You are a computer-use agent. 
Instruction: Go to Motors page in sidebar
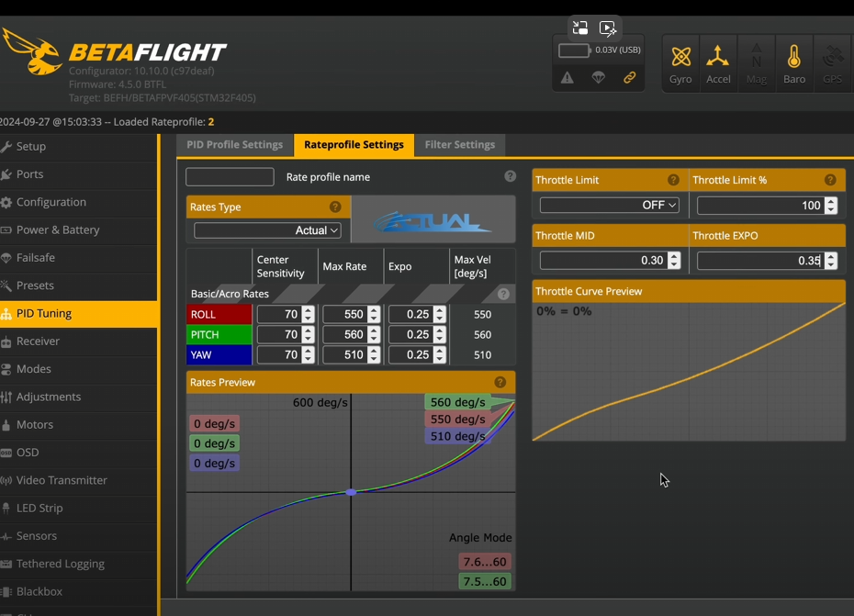click(x=35, y=425)
